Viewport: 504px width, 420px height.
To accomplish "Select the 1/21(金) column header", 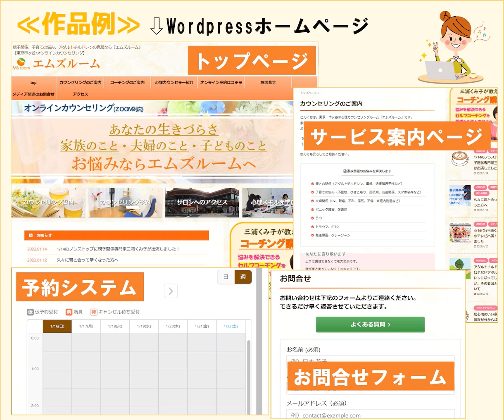I will pyautogui.click(x=202, y=326).
